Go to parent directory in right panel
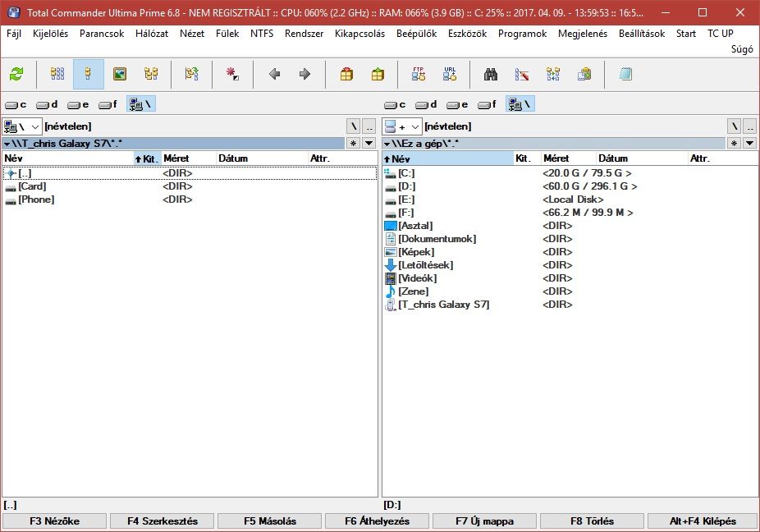Viewport: 760px width, 532px height. click(750, 126)
